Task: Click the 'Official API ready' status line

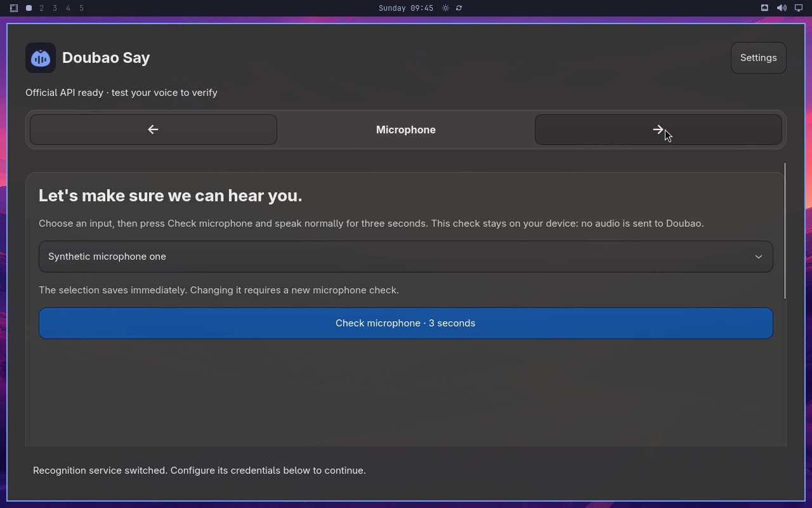Action: pyautogui.click(x=121, y=93)
